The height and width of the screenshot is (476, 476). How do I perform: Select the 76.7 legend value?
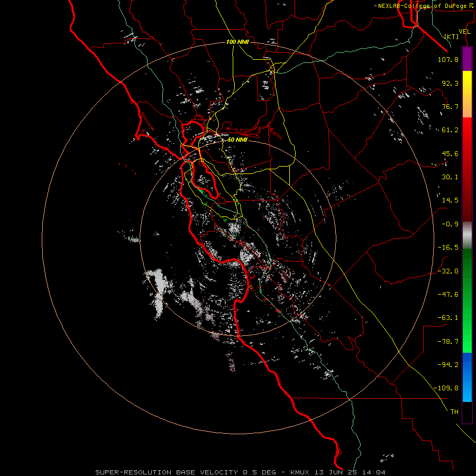[x=450, y=106]
